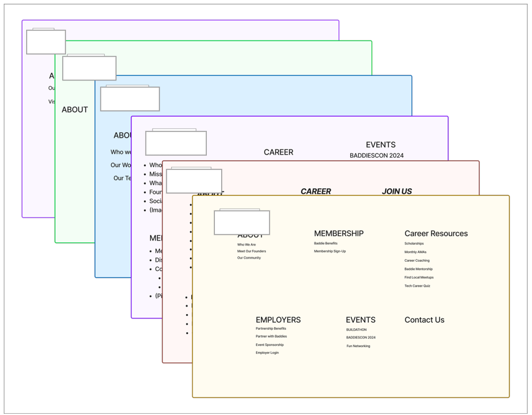Click the CAREER heading in purple frame
532x415 pixels.
click(x=278, y=153)
